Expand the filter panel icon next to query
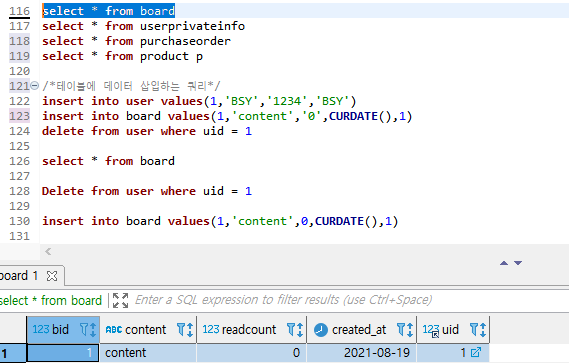This screenshot has height=363, width=569. point(120,301)
